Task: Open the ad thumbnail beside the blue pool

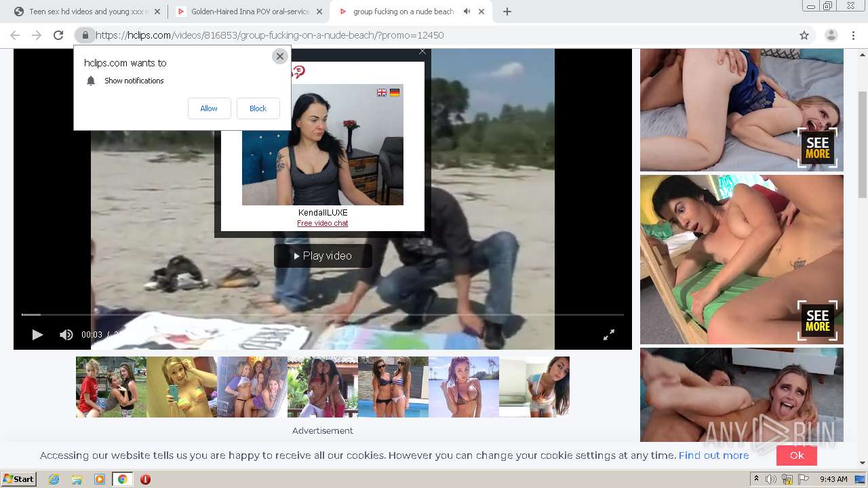Action: 393,387
